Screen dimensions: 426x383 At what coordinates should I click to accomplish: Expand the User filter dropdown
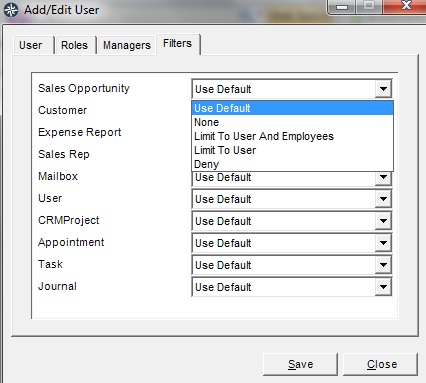[x=383, y=199]
